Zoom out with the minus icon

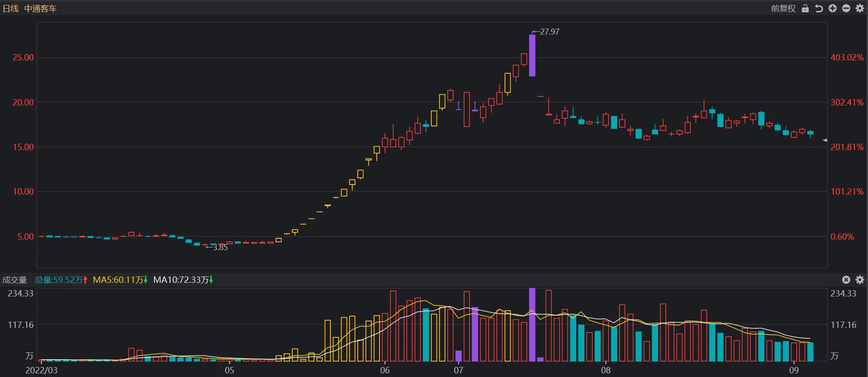click(x=846, y=9)
